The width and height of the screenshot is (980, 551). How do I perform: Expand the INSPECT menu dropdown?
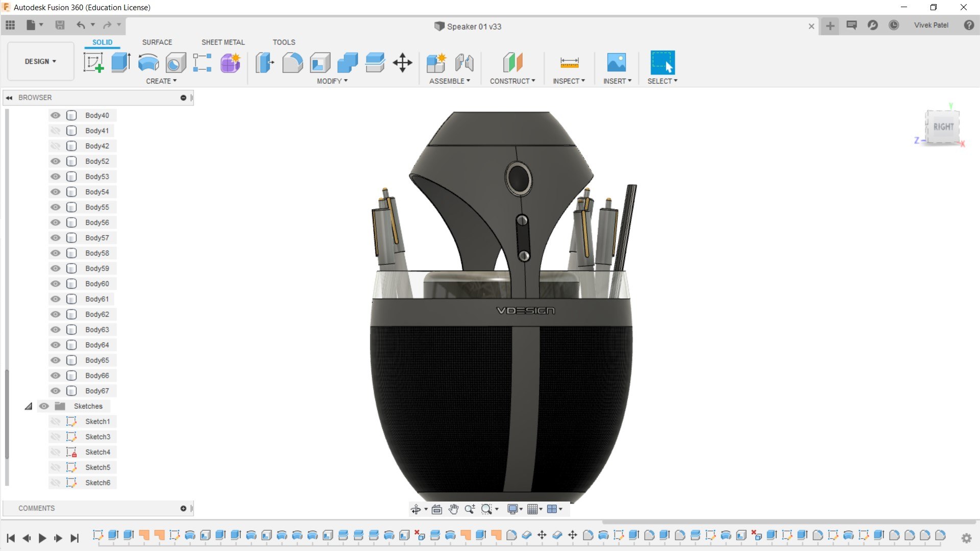(x=569, y=81)
